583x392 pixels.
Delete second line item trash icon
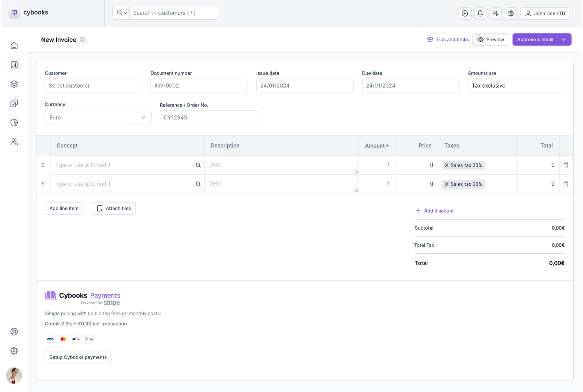point(566,184)
